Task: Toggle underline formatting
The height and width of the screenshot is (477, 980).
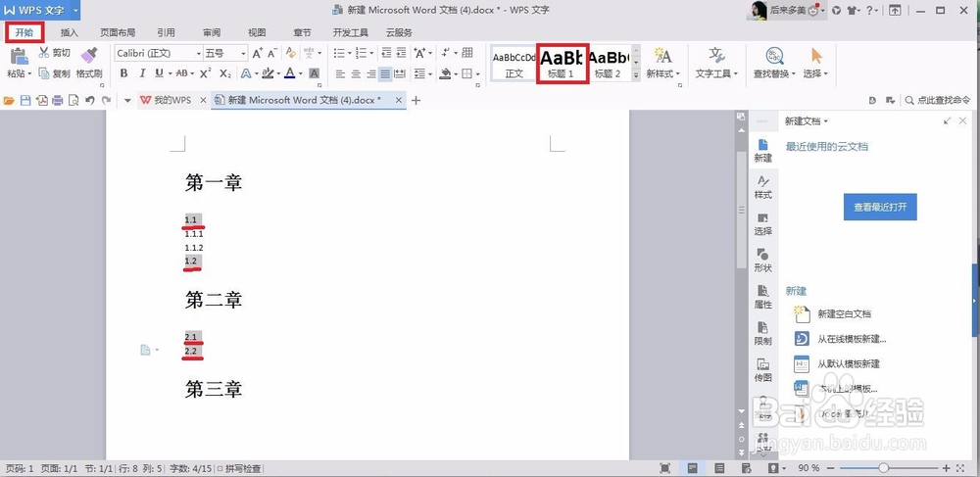Action: click(x=159, y=73)
